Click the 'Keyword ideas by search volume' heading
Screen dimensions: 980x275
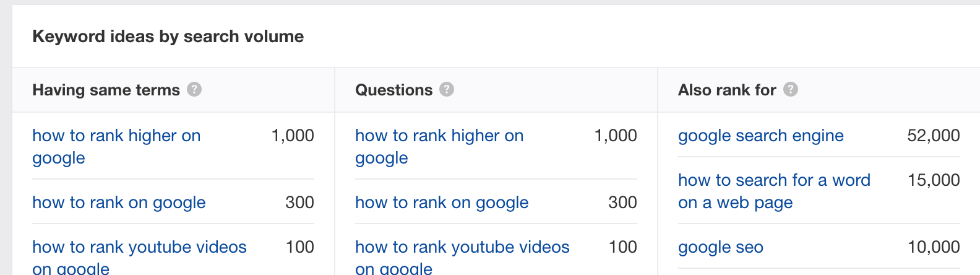pos(168,37)
